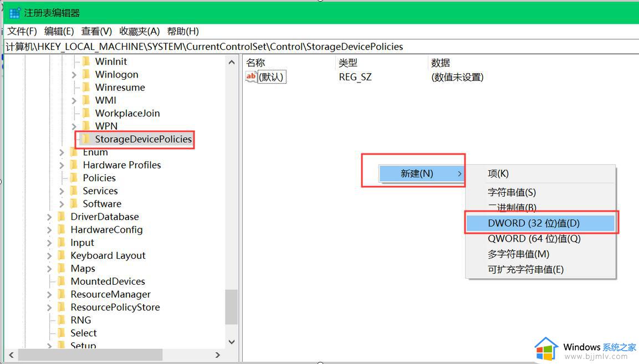Viewport: 639px width, 364px height.
Task: Click the horizontal scroll left arrow
Action: pos(12,355)
